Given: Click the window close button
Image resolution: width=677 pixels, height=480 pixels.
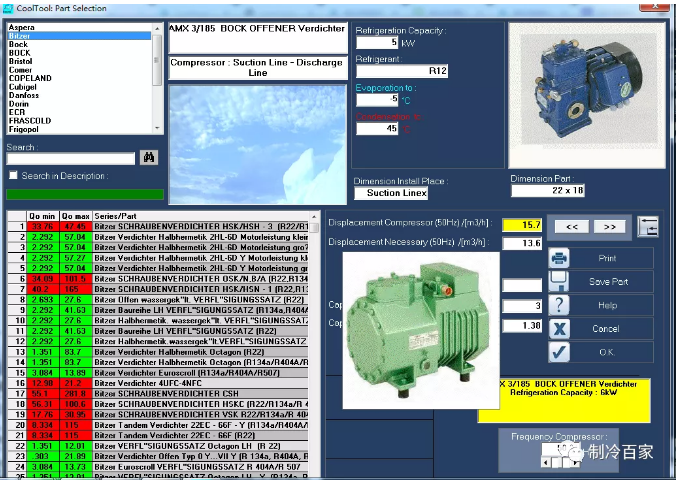Looking at the screenshot, I should click(x=655, y=6).
